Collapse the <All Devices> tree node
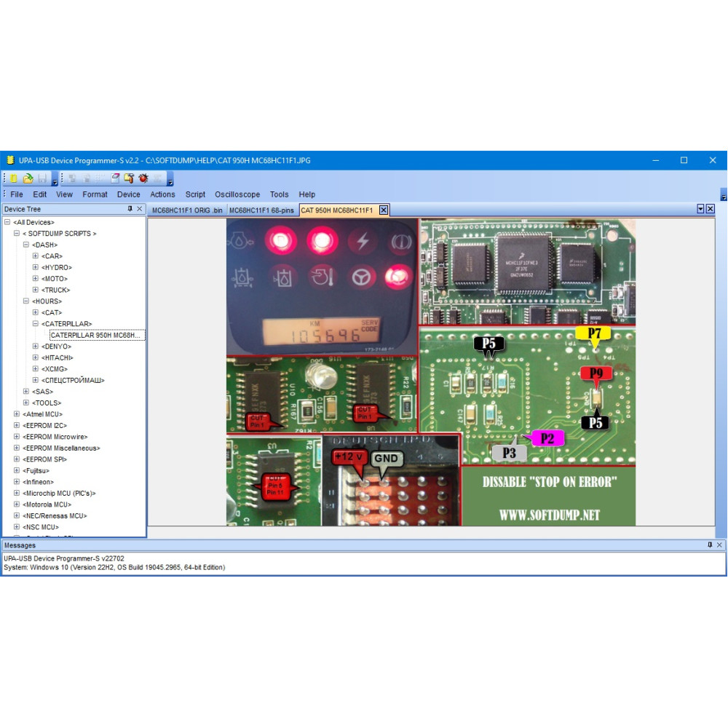 7,222
